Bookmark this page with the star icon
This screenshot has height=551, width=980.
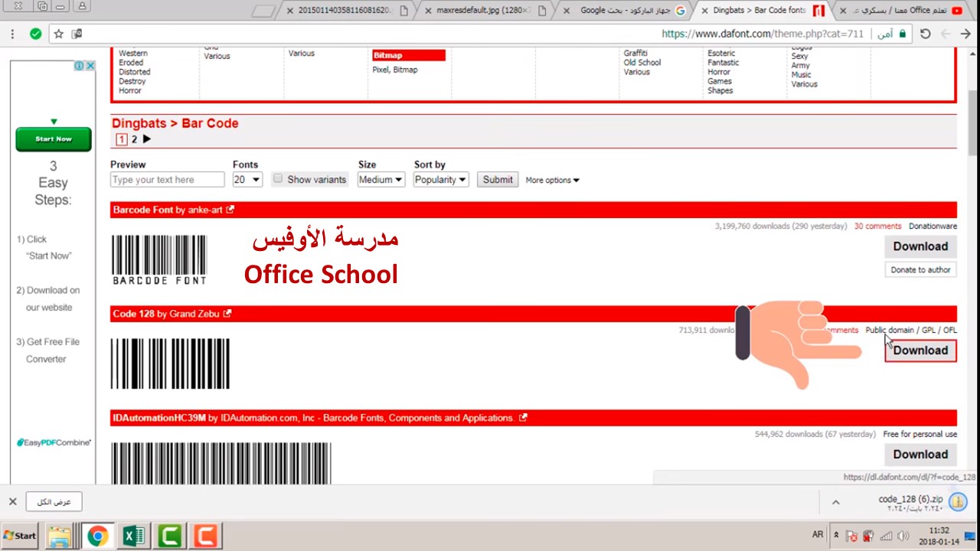58,34
